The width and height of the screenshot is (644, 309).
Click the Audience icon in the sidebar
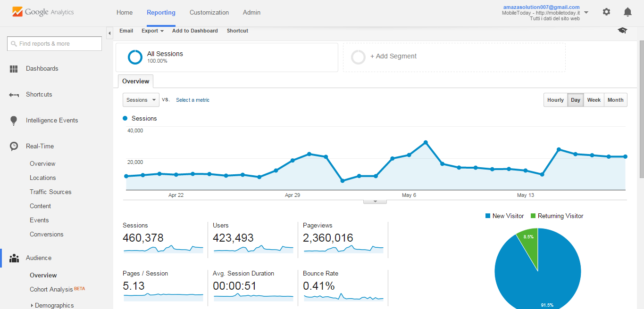tap(14, 258)
